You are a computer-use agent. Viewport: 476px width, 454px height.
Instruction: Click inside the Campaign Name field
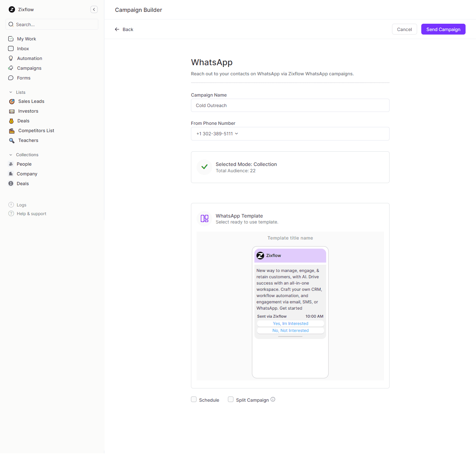point(290,105)
